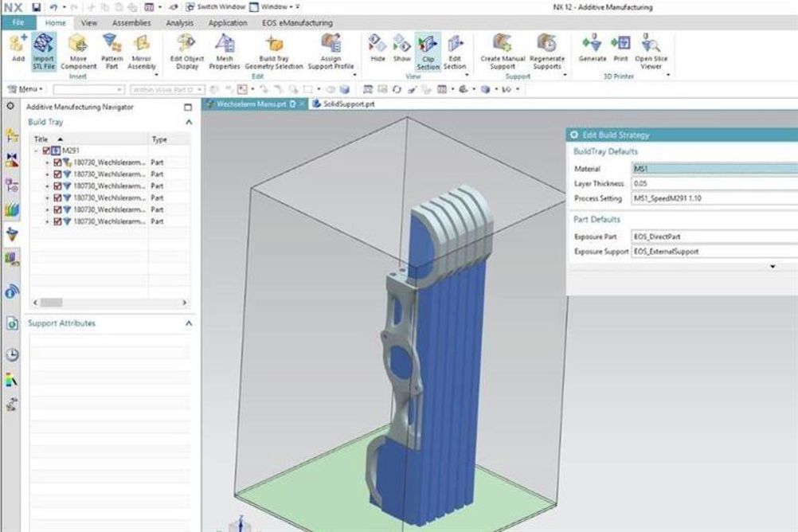Open the Additive Manufacturing Navigator side tab

point(12,233)
